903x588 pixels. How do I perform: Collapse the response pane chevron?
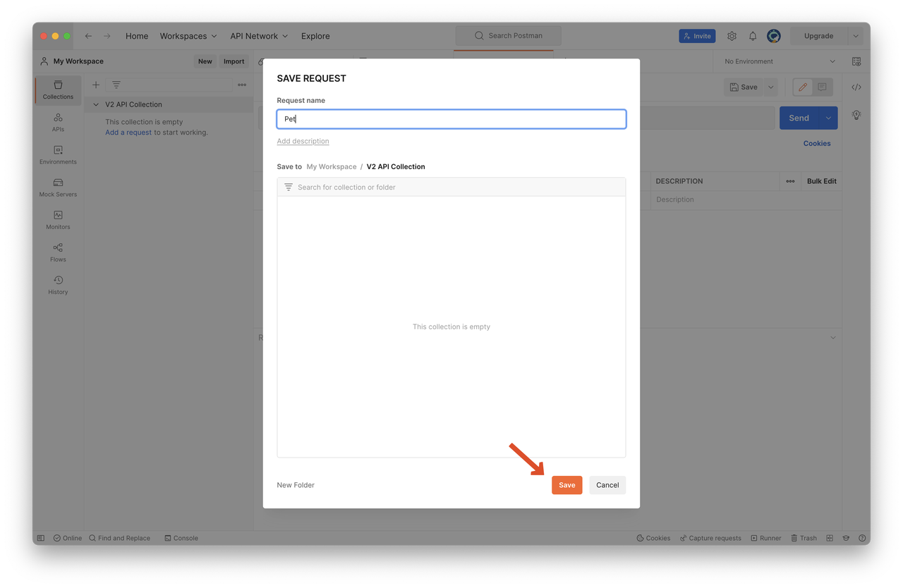click(x=833, y=338)
